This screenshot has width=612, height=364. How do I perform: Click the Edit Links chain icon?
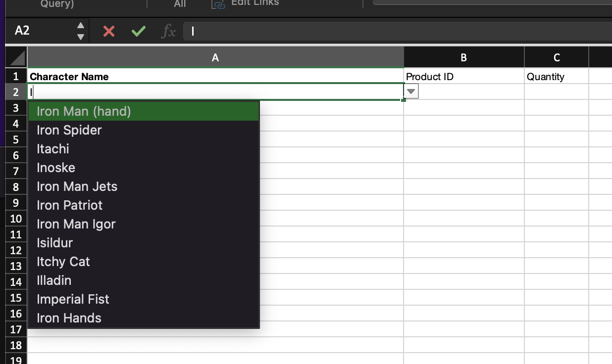pos(218,4)
